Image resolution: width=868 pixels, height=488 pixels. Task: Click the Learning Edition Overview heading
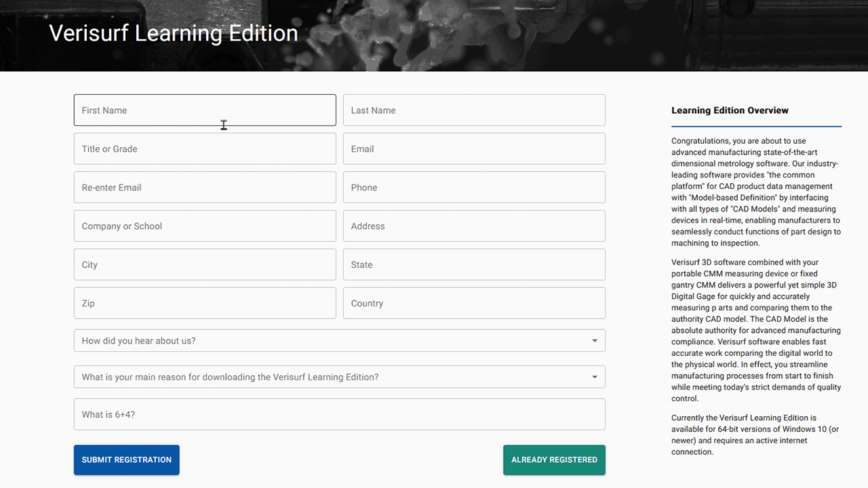730,110
